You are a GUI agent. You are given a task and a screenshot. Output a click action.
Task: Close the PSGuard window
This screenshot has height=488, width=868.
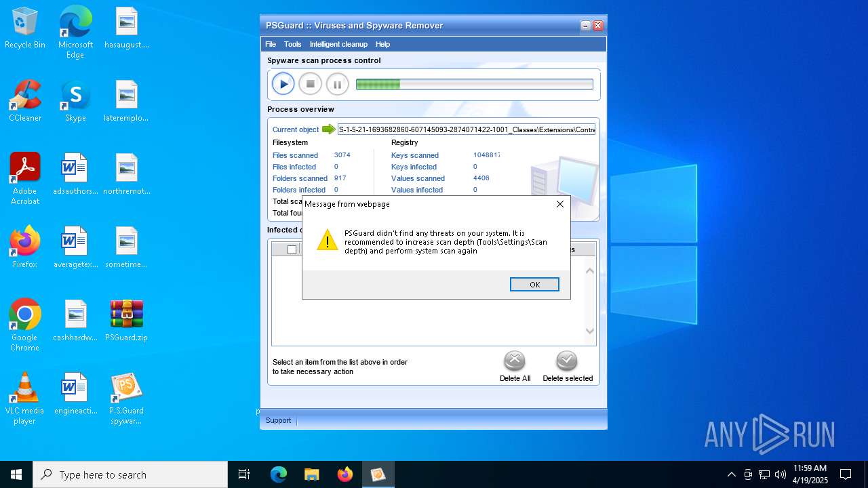tap(598, 26)
